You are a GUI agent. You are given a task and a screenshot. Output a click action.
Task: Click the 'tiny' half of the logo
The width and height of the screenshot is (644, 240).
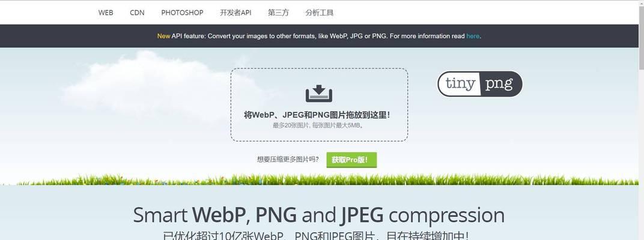460,84
